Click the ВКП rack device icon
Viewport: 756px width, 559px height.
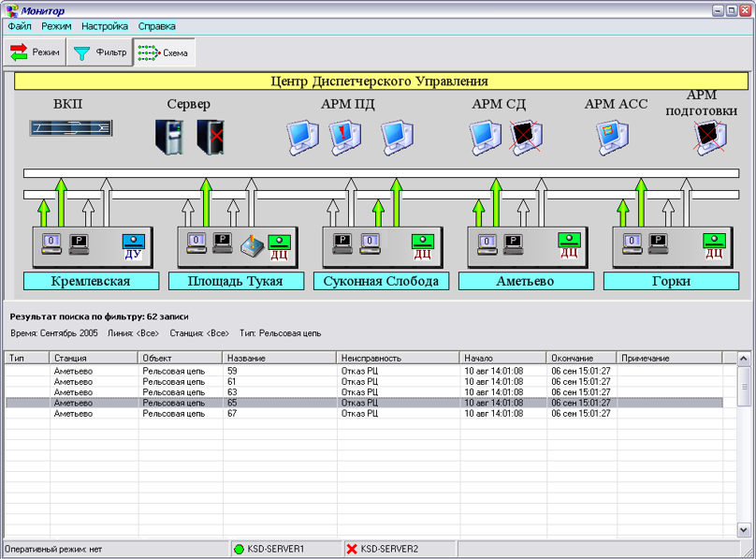tap(71, 128)
